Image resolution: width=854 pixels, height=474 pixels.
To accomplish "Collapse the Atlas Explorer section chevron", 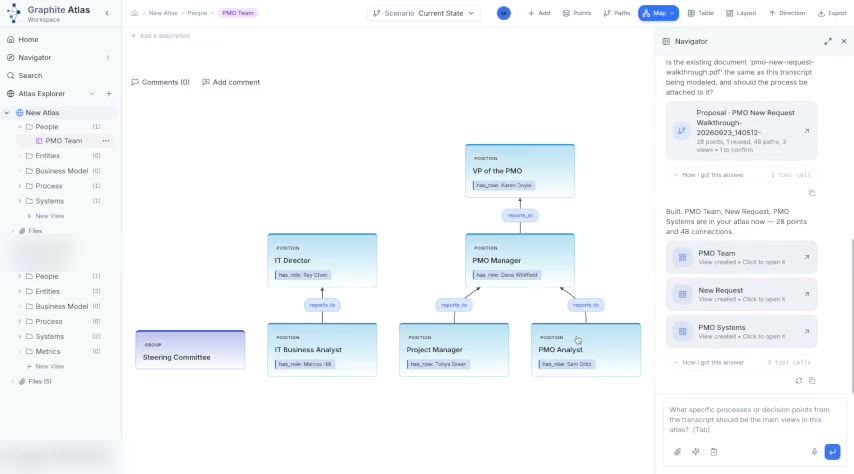I will coord(92,94).
